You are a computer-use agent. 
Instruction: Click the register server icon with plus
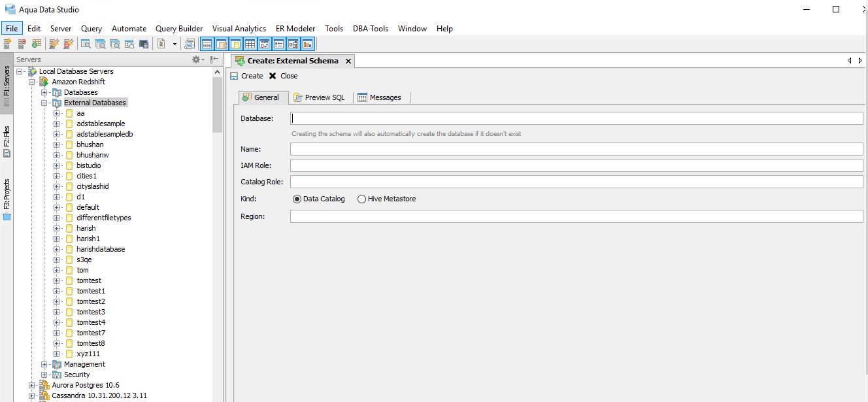click(x=7, y=44)
